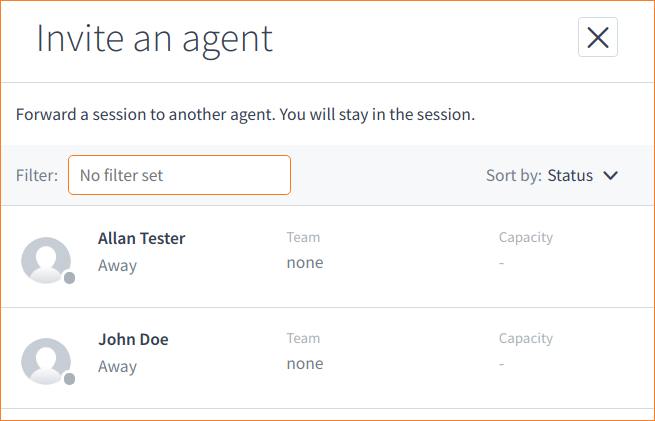Click Allan Tester's grey status dot
Viewport: 655px width, 421px height.
click(70, 278)
